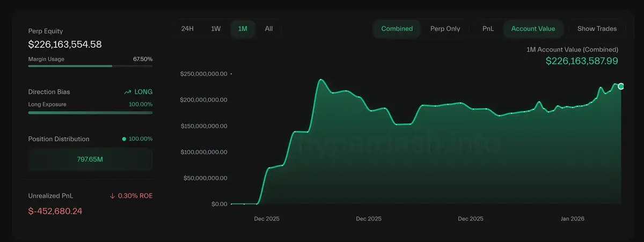The image size is (644, 242).
Task: Click the $100,000,000.00 axis label
Action: [204, 152]
